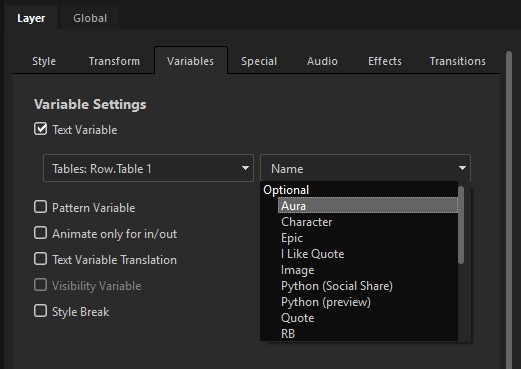Choose Python (preview) option
521x369 pixels.
tap(368, 302)
